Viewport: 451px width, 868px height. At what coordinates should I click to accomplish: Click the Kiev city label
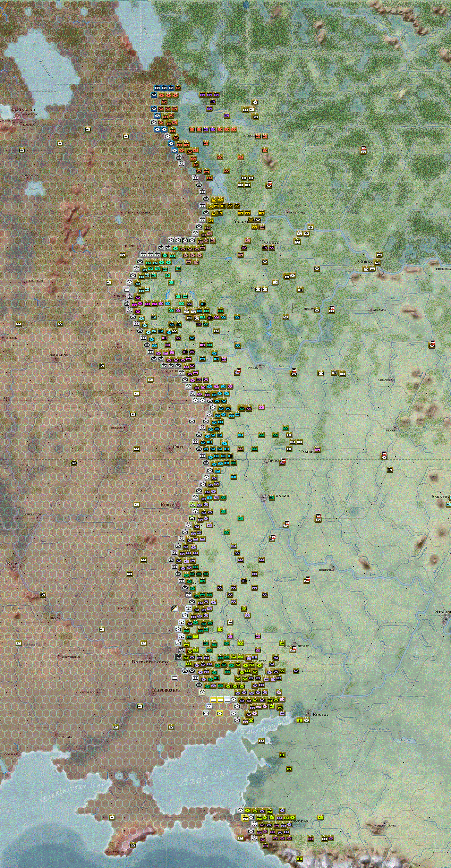(12, 564)
